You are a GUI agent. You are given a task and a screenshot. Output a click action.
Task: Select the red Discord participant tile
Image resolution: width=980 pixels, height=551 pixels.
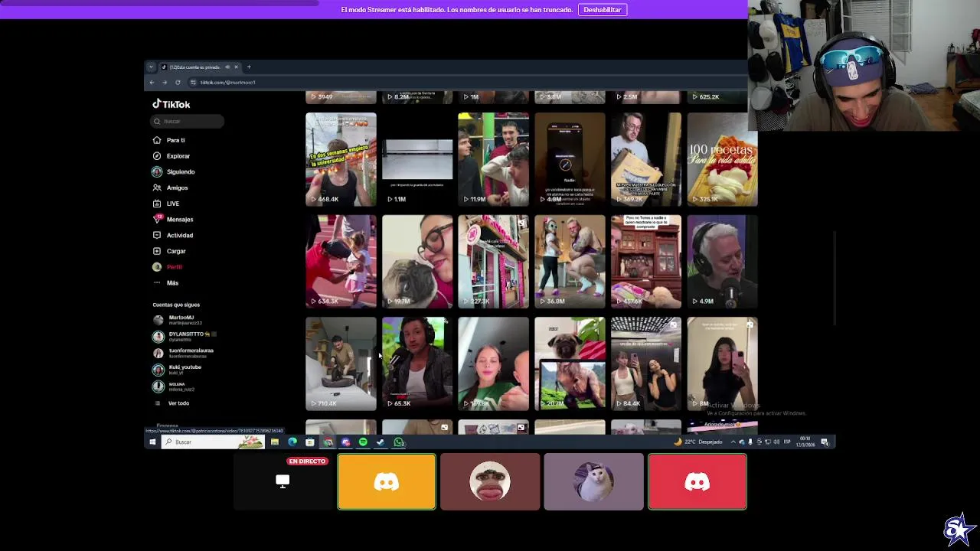click(x=697, y=481)
